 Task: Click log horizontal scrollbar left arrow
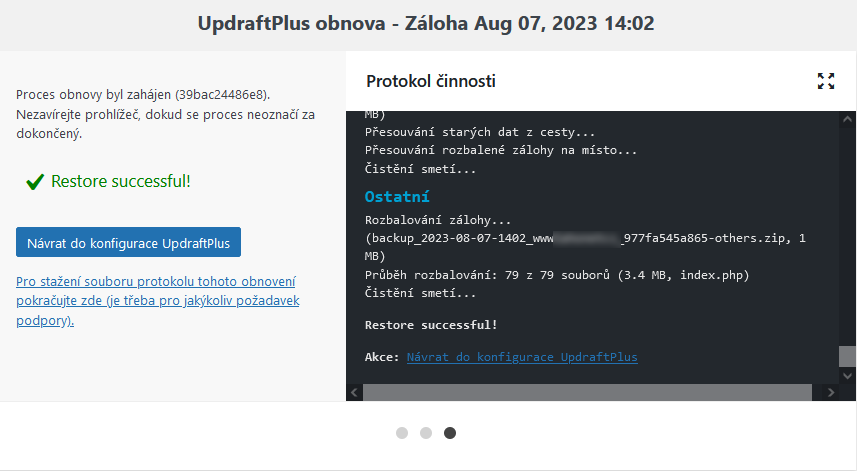click(x=354, y=392)
